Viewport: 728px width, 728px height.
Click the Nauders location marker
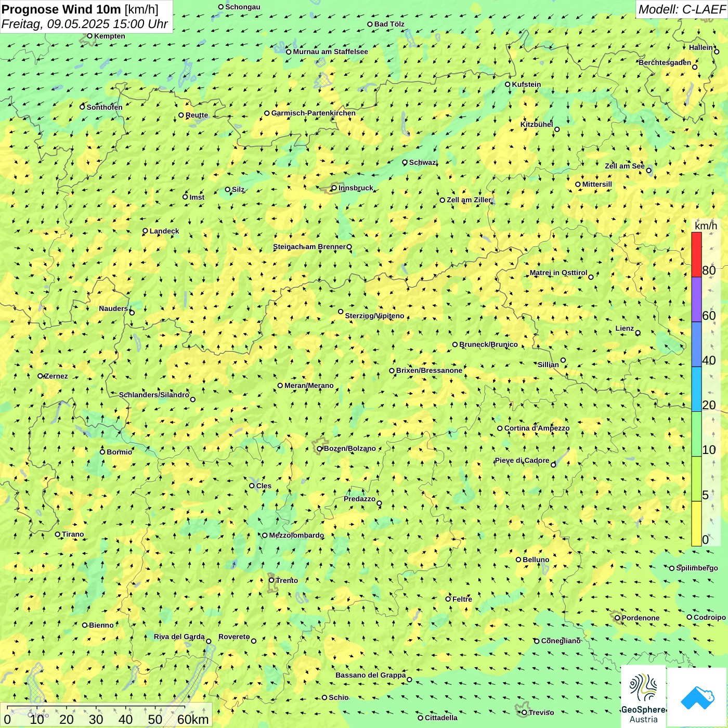pyautogui.click(x=132, y=313)
